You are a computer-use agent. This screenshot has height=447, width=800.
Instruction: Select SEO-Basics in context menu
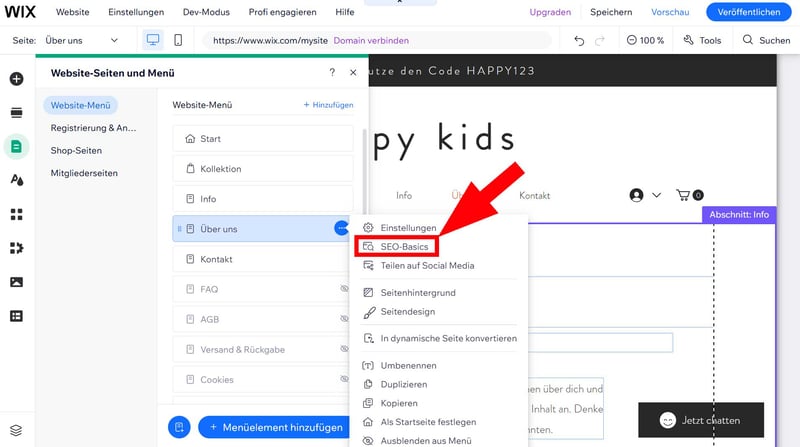point(396,246)
